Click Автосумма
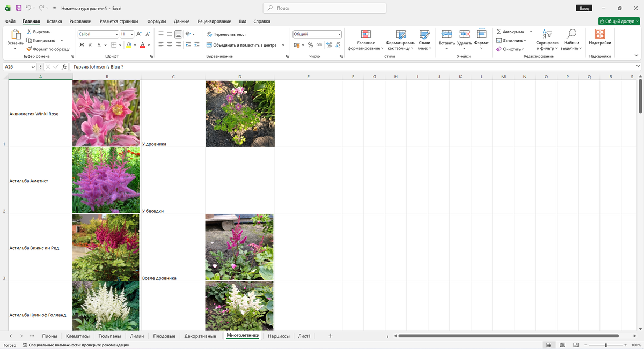The height and width of the screenshot is (349, 644). point(510,32)
